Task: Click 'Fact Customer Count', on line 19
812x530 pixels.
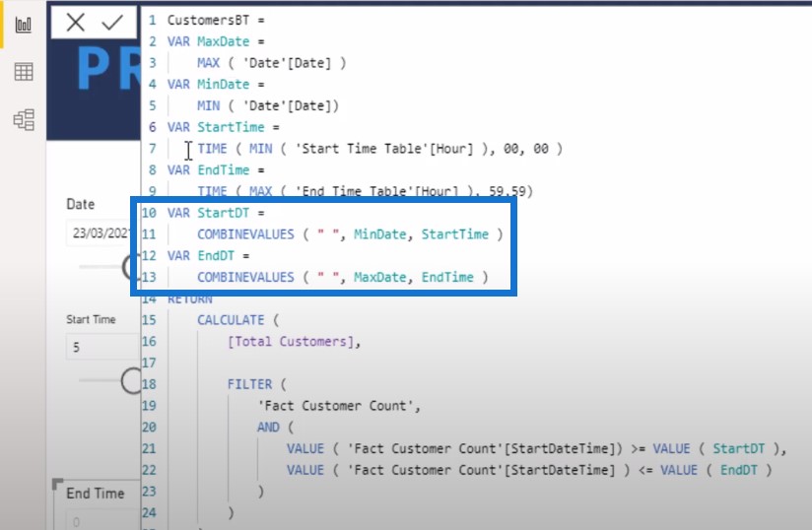Action: click(x=339, y=406)
